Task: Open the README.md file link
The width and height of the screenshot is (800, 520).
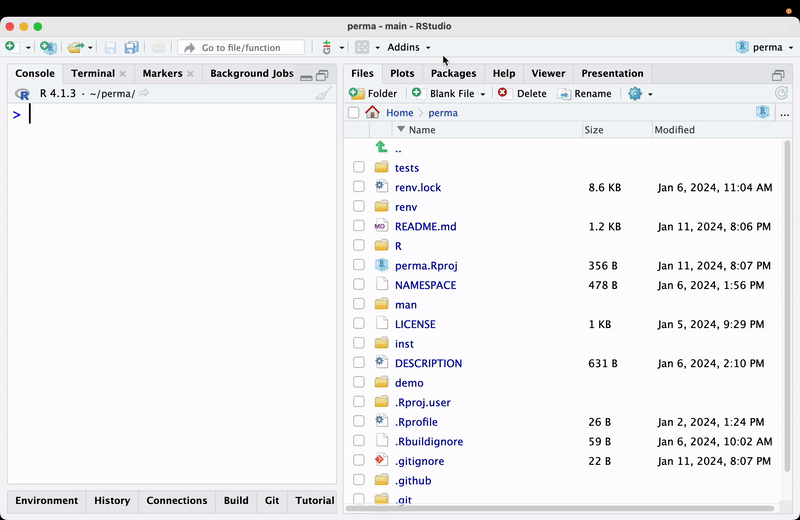Action: click(426, 227)
